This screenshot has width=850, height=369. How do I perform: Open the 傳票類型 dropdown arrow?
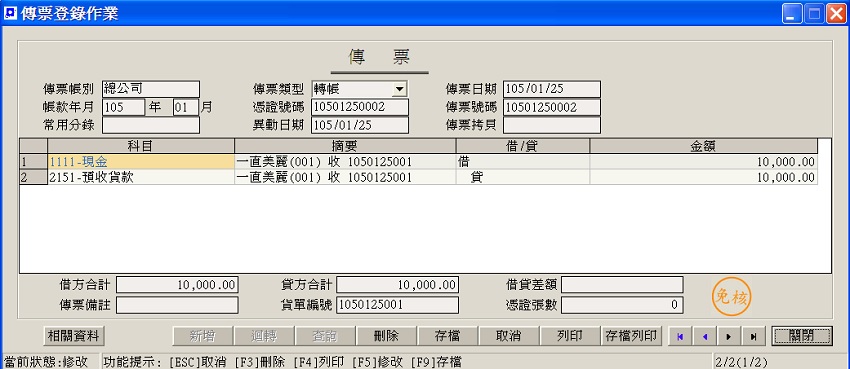tap(400, 89)
